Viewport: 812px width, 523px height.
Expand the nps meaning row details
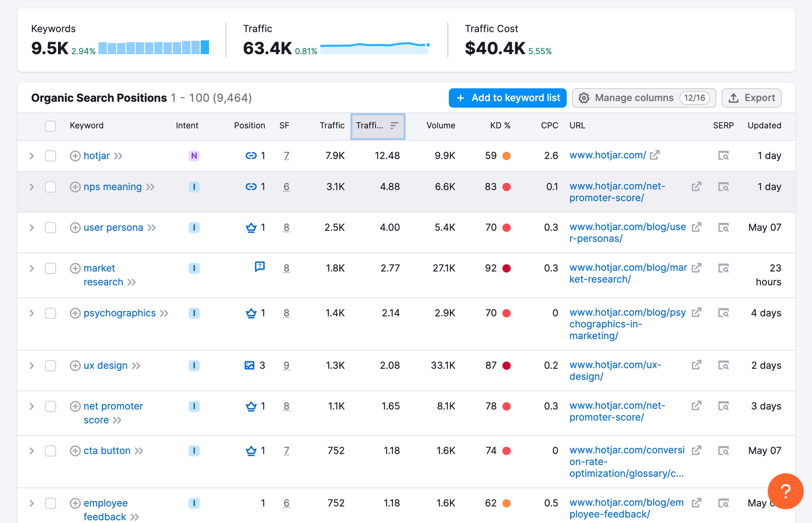(31, 187)
